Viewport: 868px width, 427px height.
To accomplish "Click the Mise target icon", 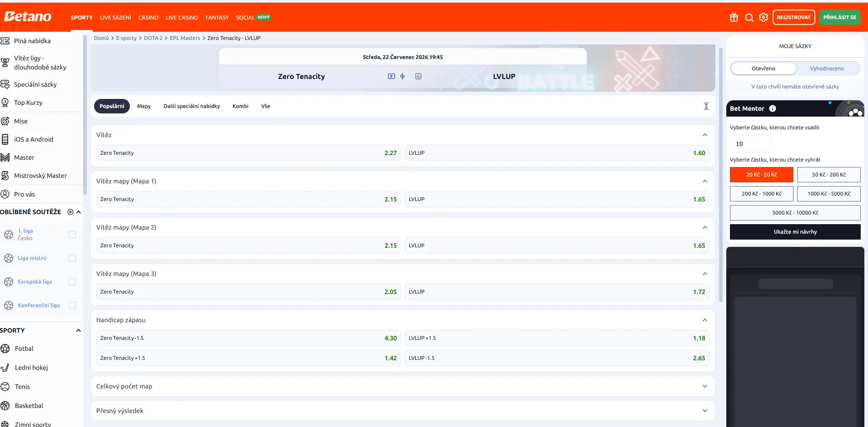I will [x=5, y=121].
